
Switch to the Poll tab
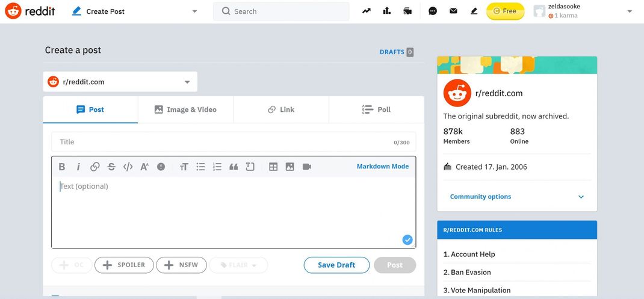[376, 109]
